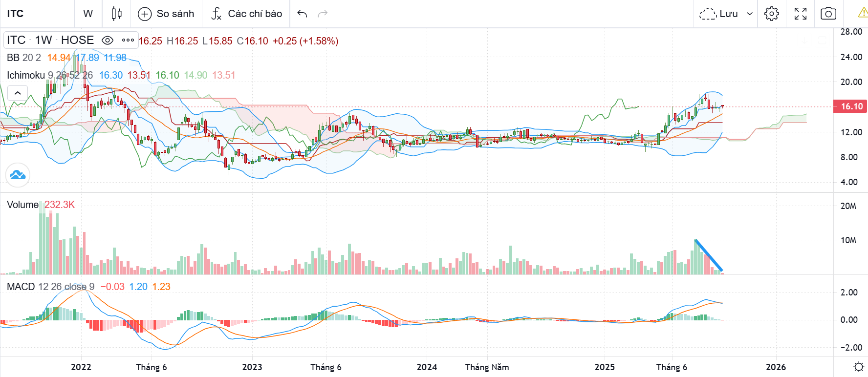The image size is (868, 377).
Task: Switch the chart to fullscreen mode
Action: point(801,14)
